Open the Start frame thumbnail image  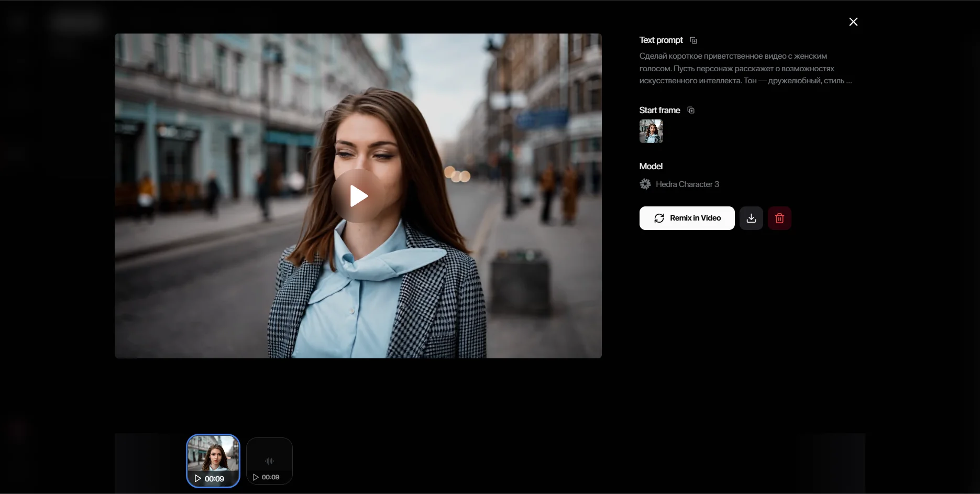pyautogui.click(x=651, y=131)
